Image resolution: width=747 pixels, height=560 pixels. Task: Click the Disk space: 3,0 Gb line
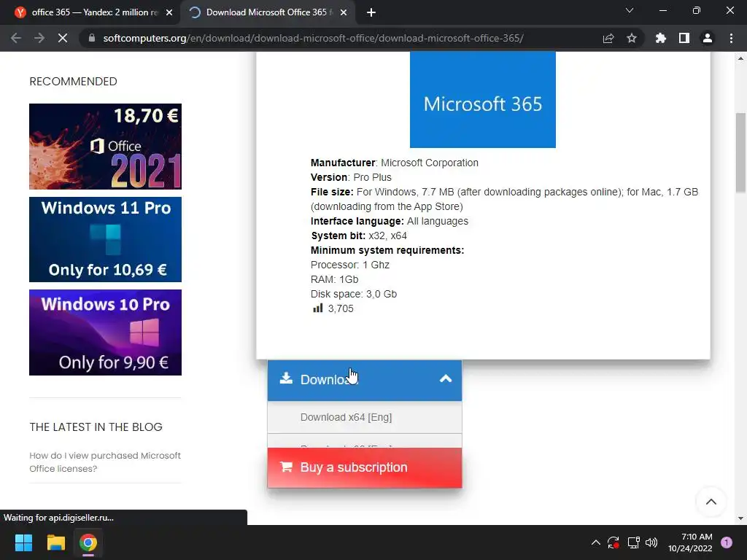coord(354,294)
